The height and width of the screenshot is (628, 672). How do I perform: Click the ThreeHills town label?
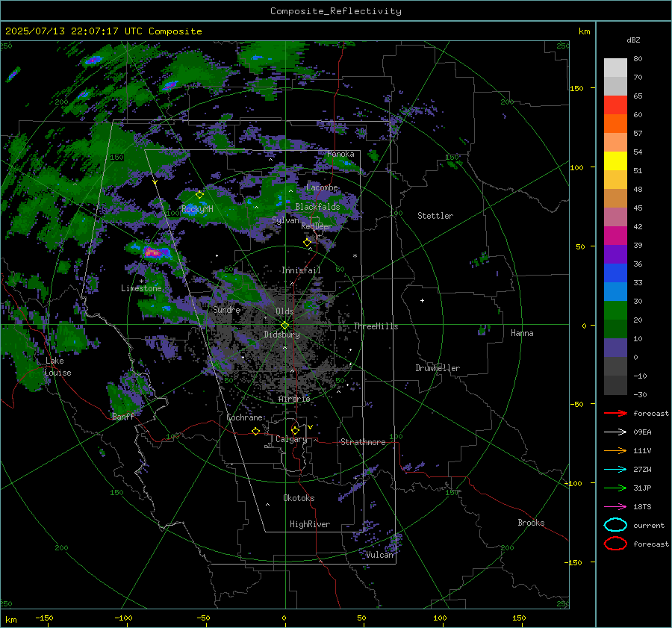coord(376,326)
